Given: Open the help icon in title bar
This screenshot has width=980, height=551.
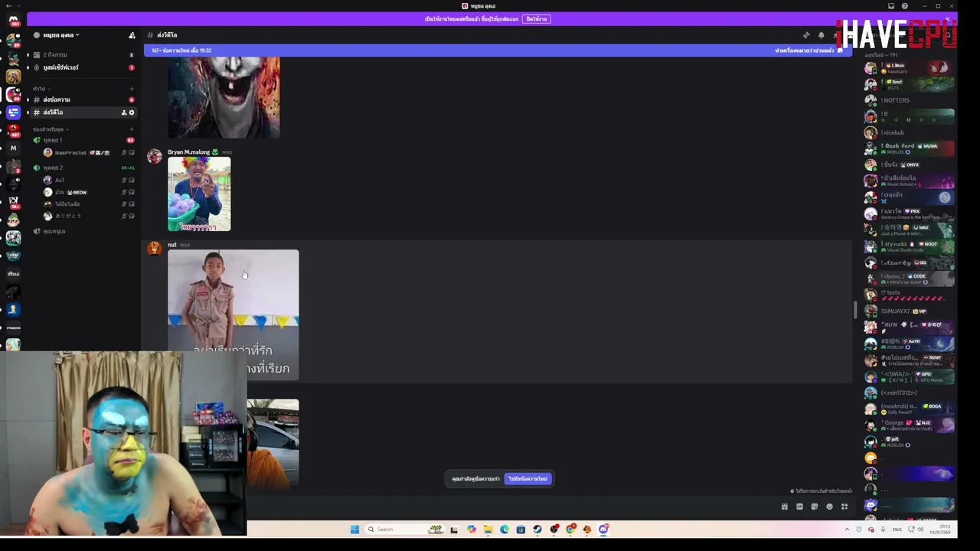Looking at the screenshot, I should click(905, 6).
